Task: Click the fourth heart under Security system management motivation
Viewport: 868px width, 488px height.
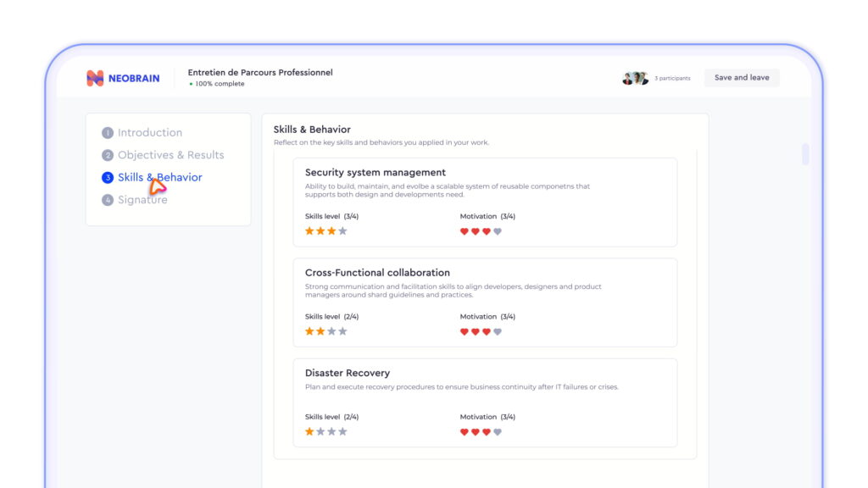Action: tap(498, 230)
